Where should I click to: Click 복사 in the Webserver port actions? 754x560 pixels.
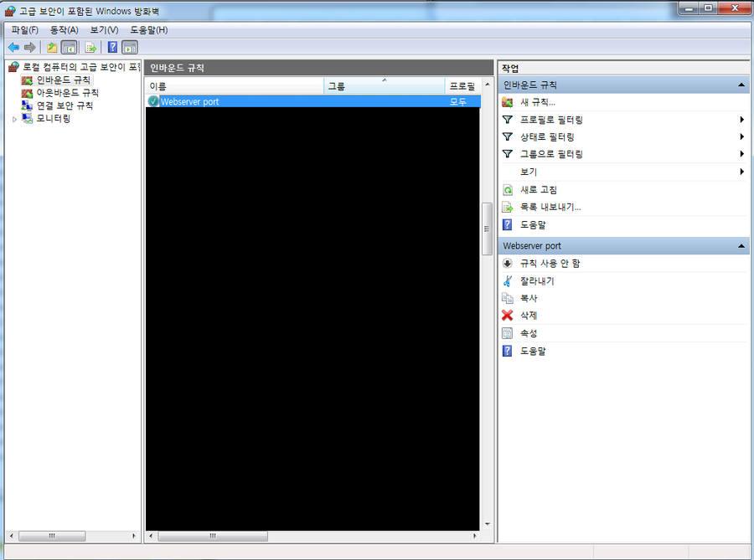click(529, 298)
